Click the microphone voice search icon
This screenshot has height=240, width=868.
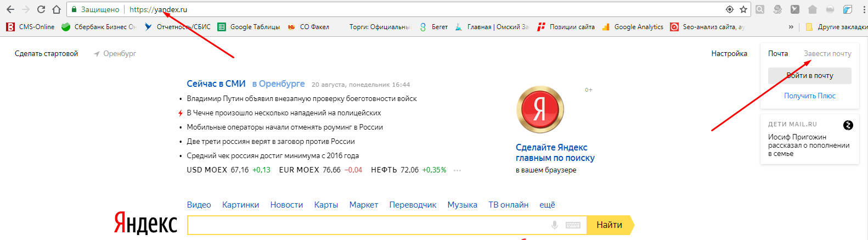coord(555,225)
